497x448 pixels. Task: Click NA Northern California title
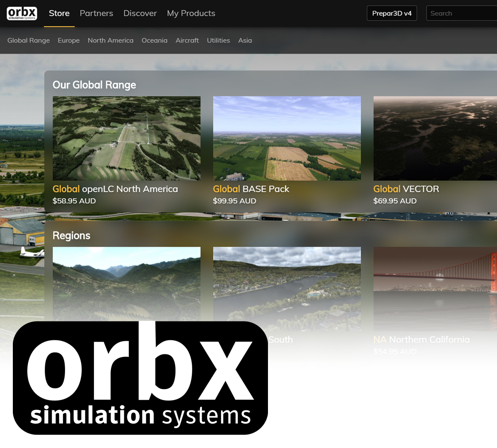[x=422, y=340]
